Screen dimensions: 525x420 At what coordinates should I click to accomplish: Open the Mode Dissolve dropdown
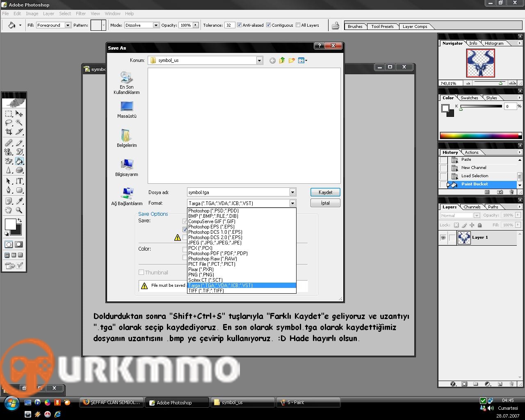pos(156,25)
